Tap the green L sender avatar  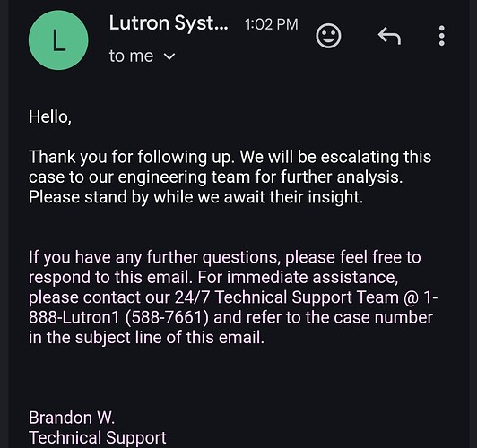58,40
